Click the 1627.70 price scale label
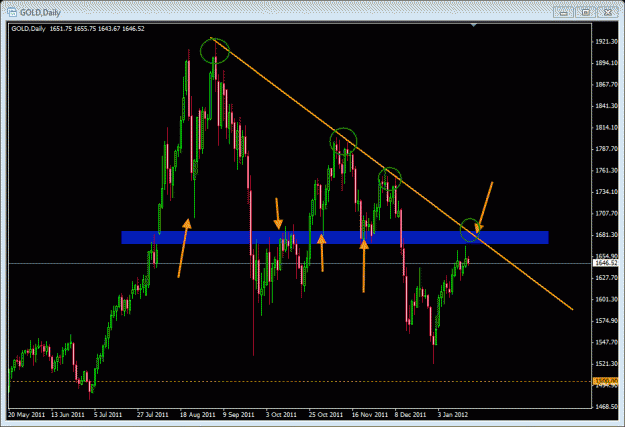 point(606,277)
